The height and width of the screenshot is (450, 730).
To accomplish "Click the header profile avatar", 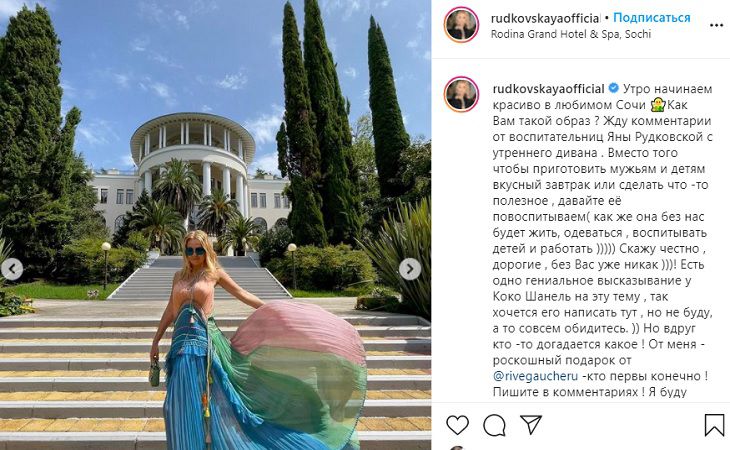I will point(461,25).
